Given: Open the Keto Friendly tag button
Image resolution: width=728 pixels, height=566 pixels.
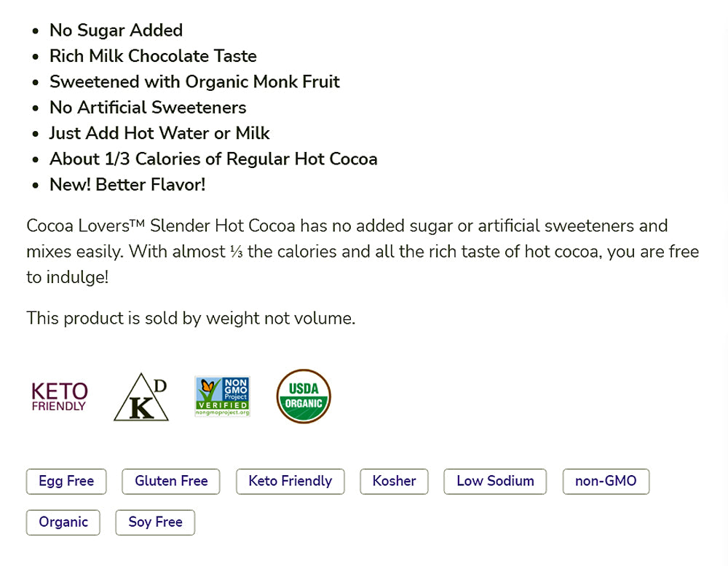Looking at the screenshot, I should [x=290, y=482].
